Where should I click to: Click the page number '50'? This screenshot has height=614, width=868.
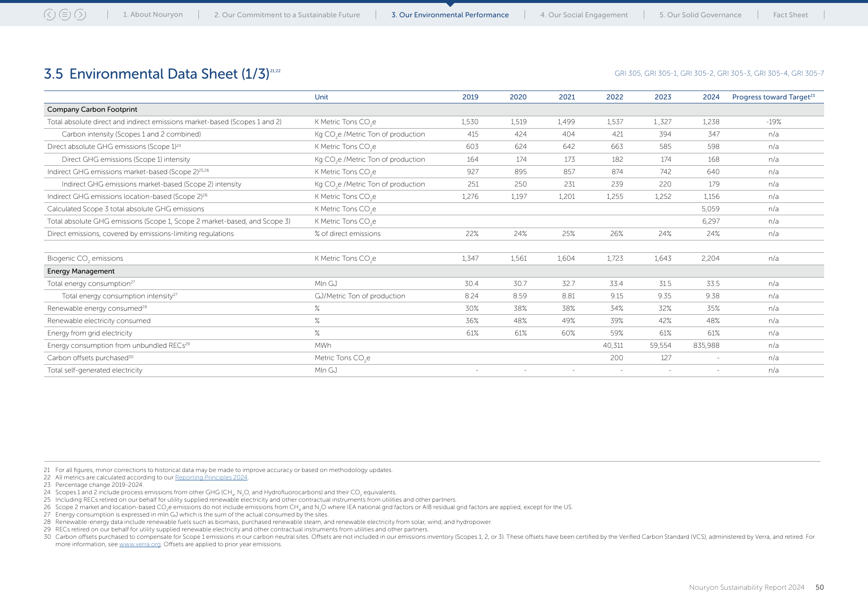click(x=820, y=587)
